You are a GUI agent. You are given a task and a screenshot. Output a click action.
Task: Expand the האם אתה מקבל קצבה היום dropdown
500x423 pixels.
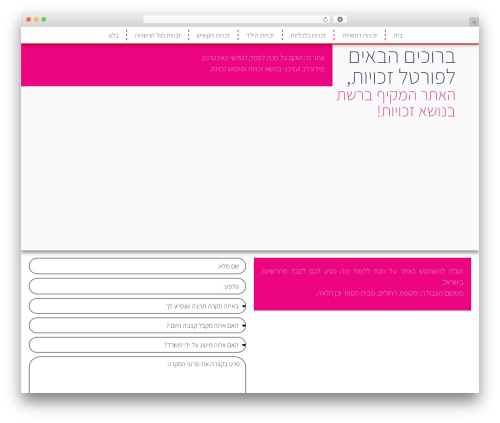(137, 325)
